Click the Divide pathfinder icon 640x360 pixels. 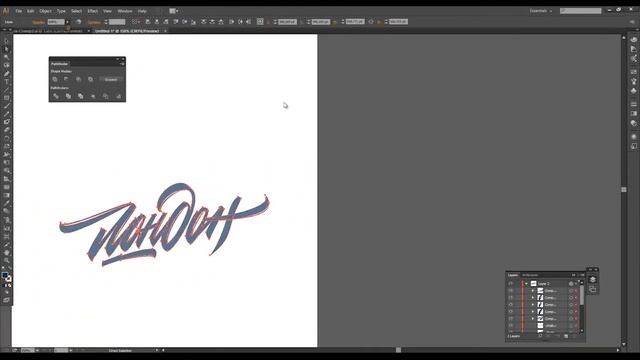pos(56,96)
